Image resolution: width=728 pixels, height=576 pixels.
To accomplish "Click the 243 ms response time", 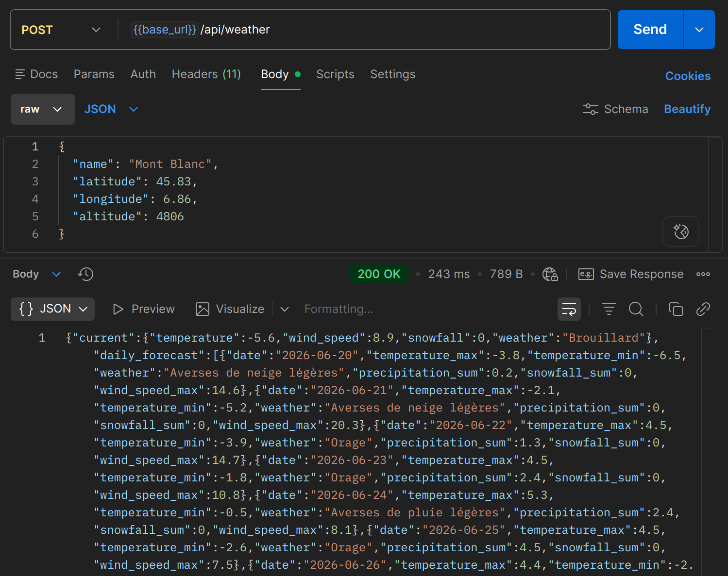I will pos(449,274).
